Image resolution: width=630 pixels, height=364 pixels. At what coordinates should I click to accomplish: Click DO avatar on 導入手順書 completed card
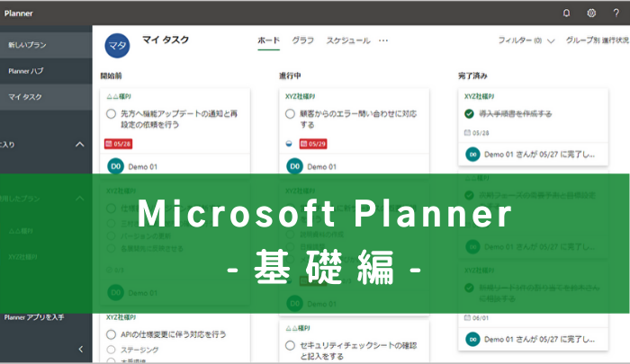pos(472,155)
